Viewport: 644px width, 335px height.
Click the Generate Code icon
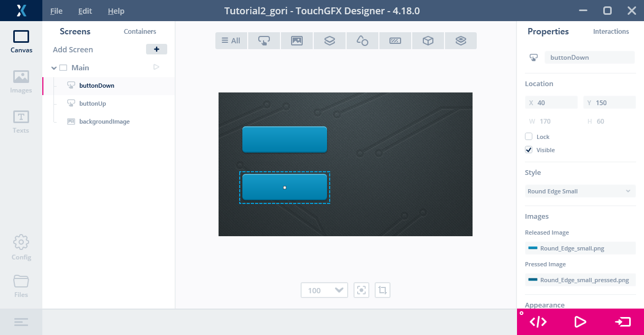(538, 322)
